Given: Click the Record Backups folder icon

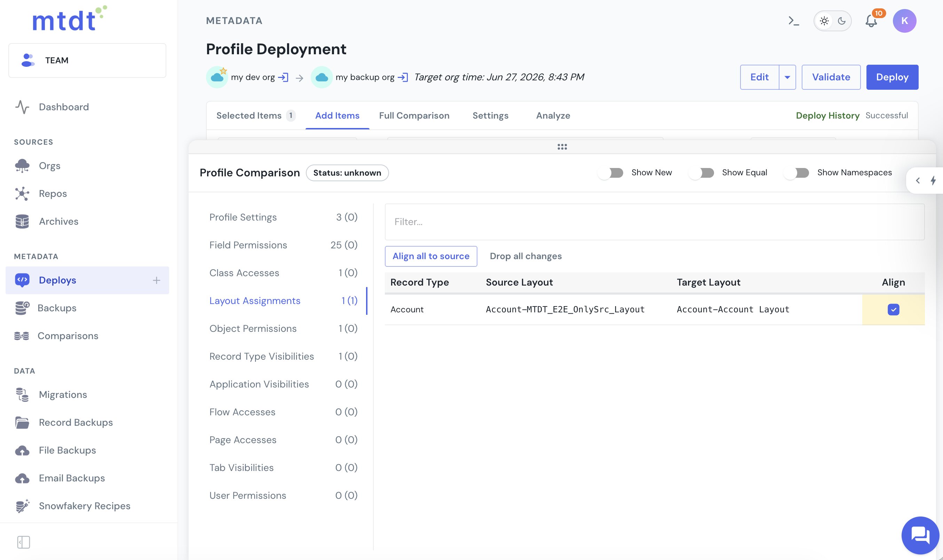Looking at the screenshot, I should click(22, 423).
